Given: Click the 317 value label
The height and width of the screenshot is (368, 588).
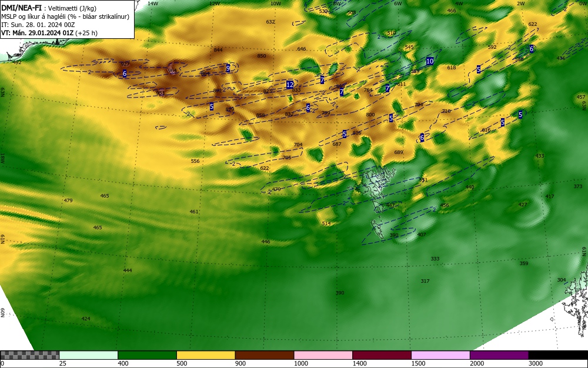Looking at the screenshot, I should tap(425, 281).
